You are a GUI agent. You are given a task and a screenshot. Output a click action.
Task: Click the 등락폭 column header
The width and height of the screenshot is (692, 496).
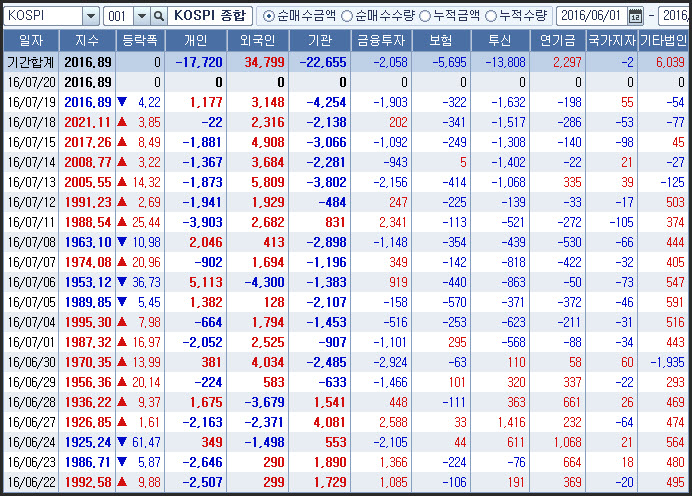point(140,41)
